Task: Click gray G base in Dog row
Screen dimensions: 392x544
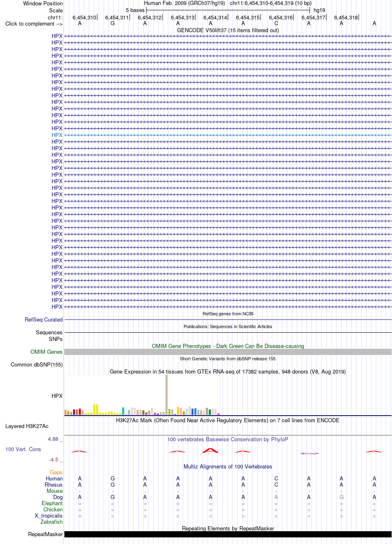Action: 342,497
